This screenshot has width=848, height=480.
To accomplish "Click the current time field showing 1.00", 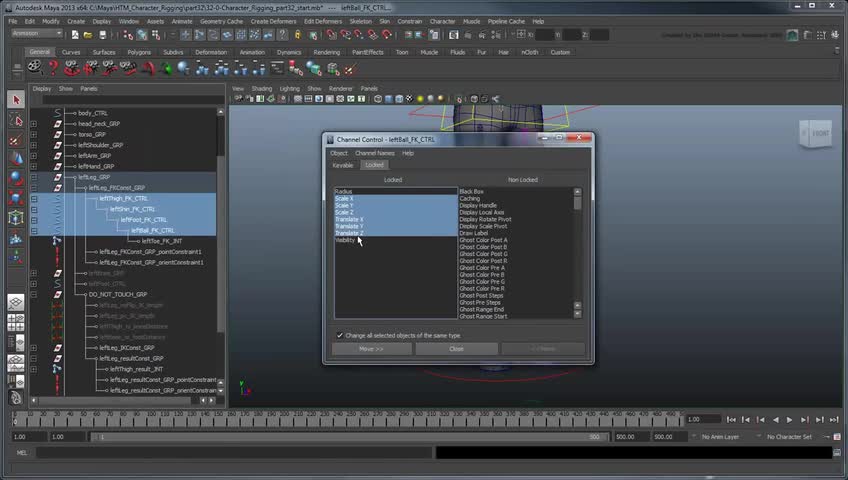I will pos(702,419).
